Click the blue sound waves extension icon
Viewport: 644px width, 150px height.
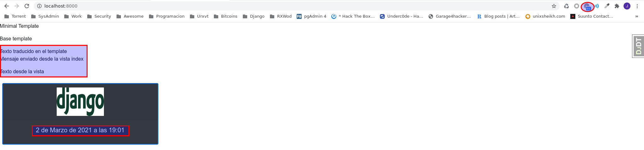click(x=597, y=6)
